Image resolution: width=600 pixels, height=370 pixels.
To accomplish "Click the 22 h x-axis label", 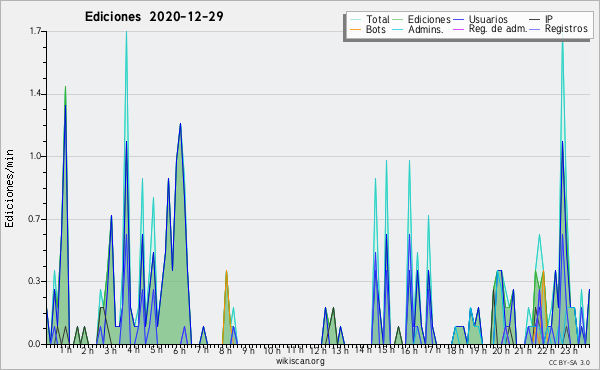I will point(546,350).
